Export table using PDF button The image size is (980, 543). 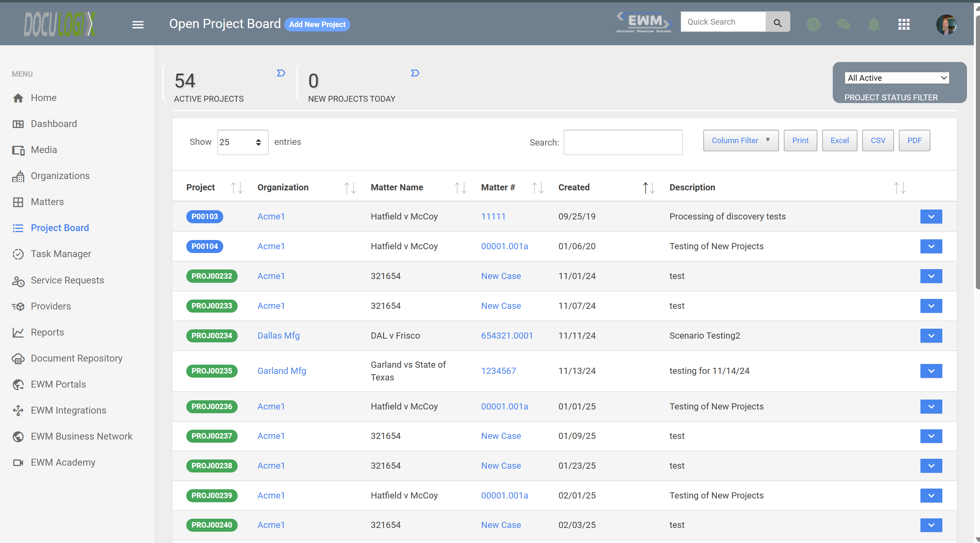pyautogui.click(x=914, y=140)
